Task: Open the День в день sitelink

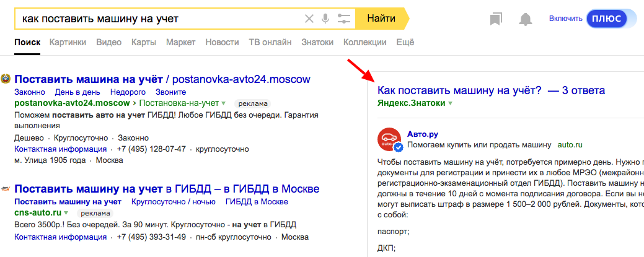Action: click(77, 92)
